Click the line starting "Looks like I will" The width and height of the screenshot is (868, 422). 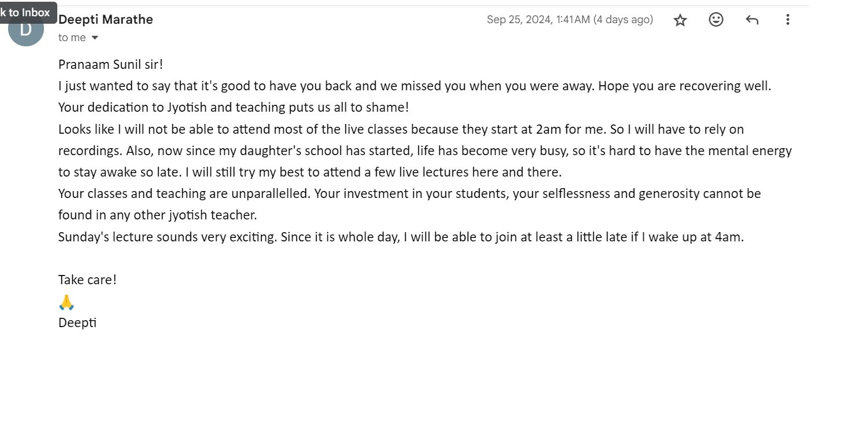pos(409,129)
